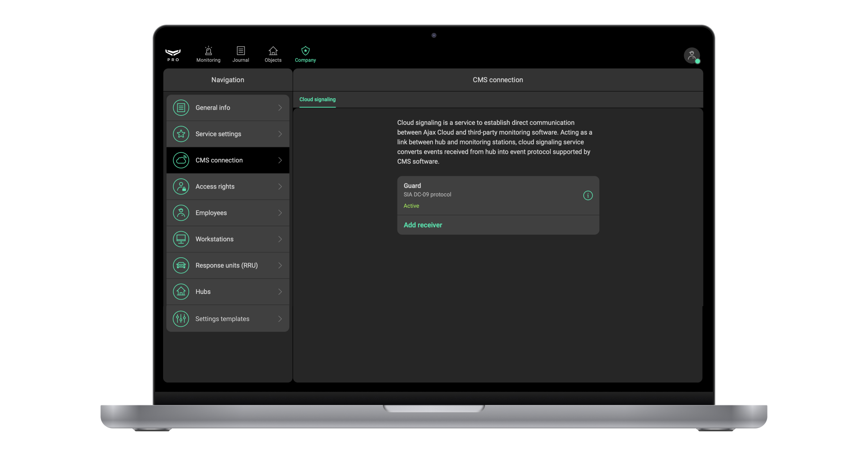Open the Monitoring siren icon
Viewport: 868px width, 456px height.
point(208,51)
